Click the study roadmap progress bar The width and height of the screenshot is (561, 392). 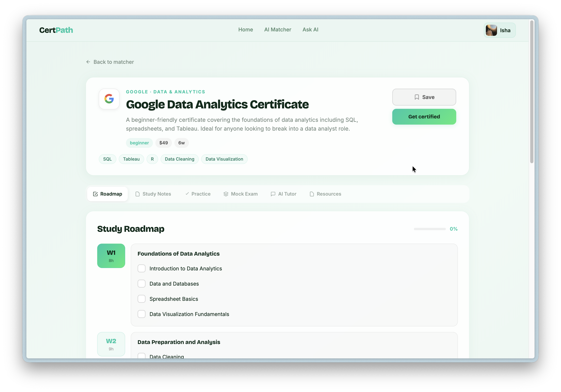tap(429, 229)
